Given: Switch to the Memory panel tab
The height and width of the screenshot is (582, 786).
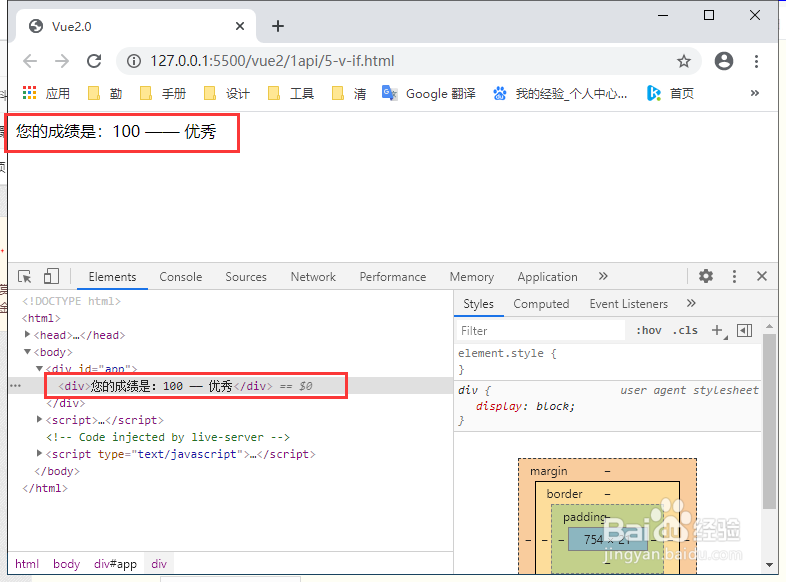Looking at the screenshot, I should coord(472,277).
